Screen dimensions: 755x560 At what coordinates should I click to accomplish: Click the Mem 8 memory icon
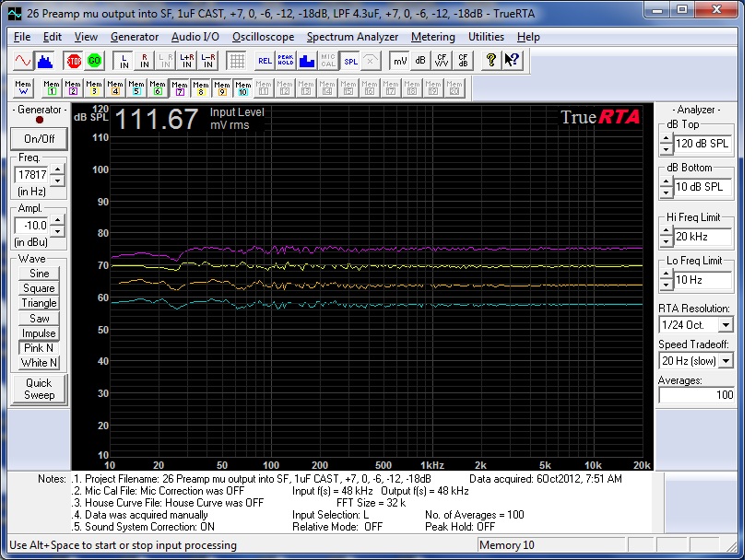pyautogui.click(x=201, y=88)
